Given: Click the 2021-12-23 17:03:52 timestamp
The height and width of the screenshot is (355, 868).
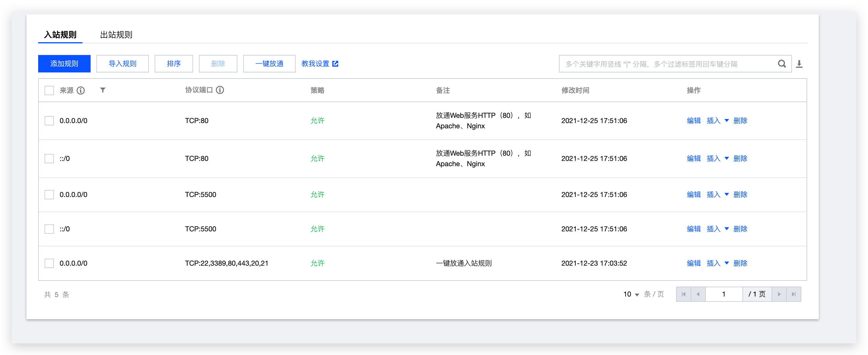Looking at the screenshot, I should (x=594, y=263).
